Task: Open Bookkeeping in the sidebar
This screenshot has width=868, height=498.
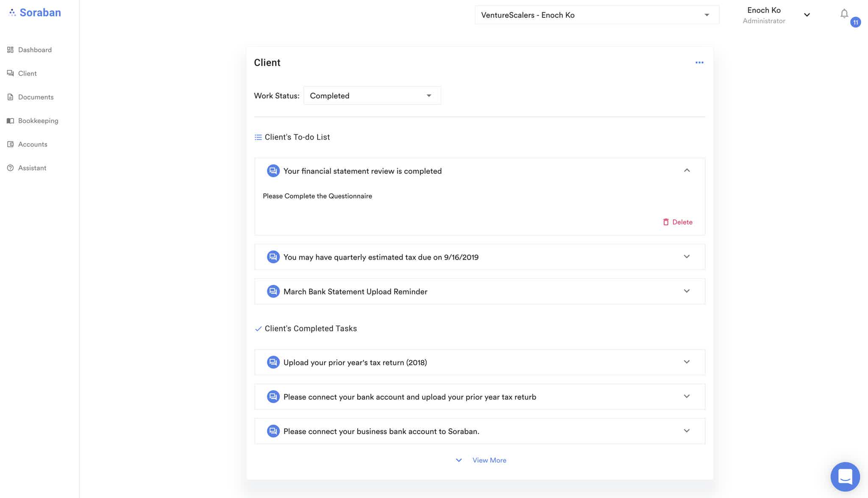Action: coord(32,121)
